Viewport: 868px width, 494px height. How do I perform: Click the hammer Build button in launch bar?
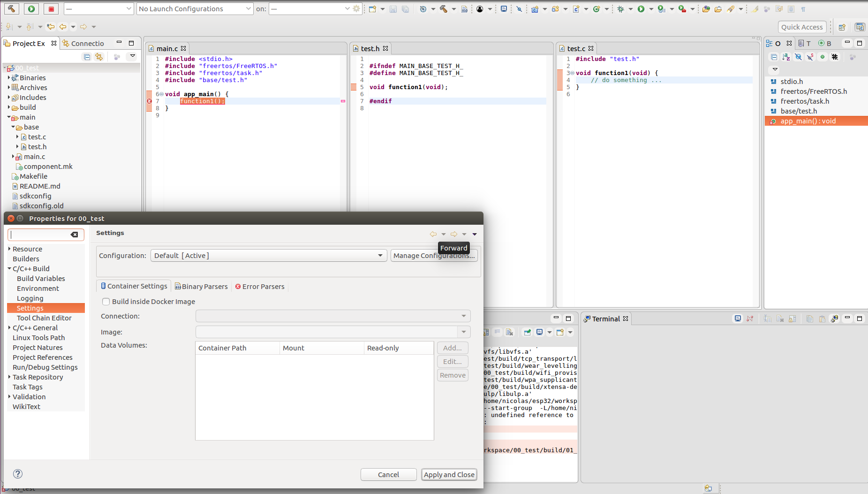coord(11,8)
